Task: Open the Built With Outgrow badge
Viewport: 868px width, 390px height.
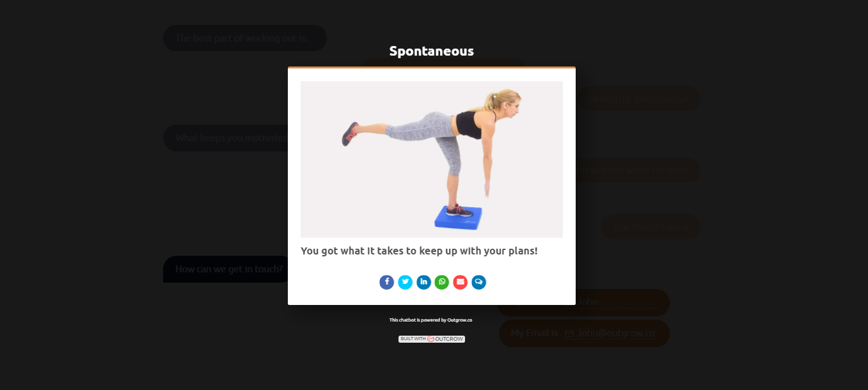Action: coord(432,339)
